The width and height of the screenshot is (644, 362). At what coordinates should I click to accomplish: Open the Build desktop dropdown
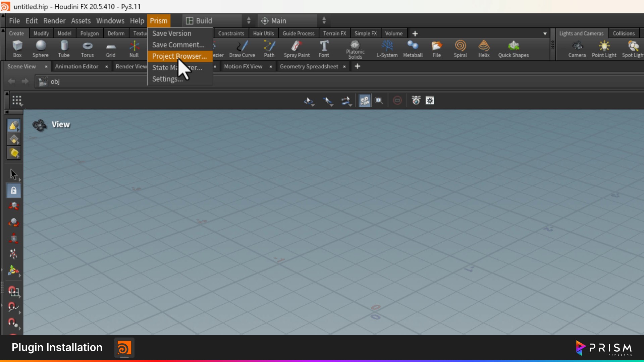(x=218, y=21)
